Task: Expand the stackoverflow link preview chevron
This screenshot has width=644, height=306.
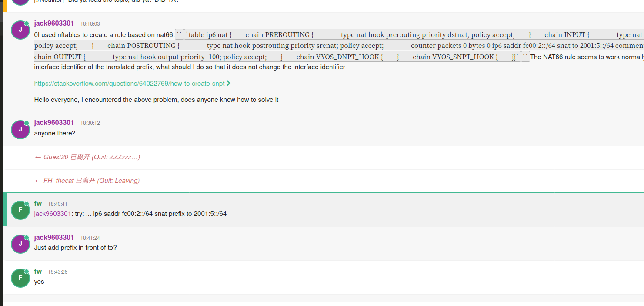Action: point(229,83)
